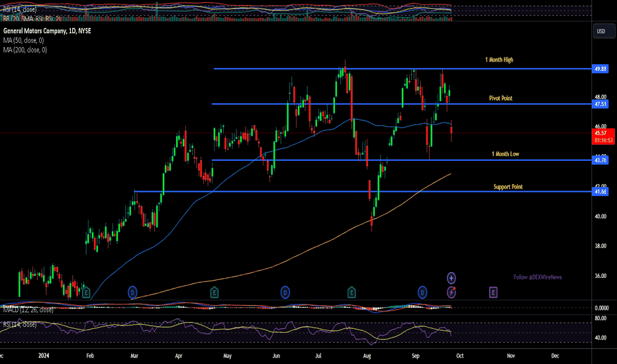
Task: Select the bottom pane RSI (14, close) legend
Action: click(x=20, y=324)
